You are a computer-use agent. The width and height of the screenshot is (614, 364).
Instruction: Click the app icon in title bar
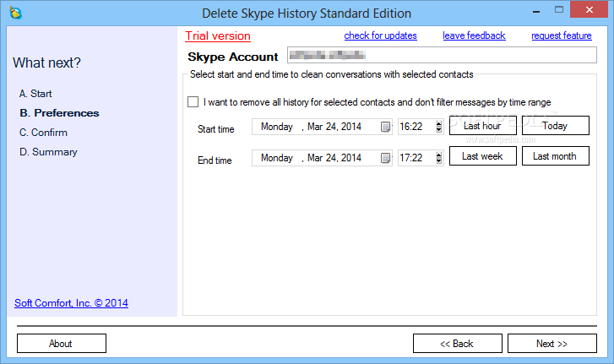14,13
